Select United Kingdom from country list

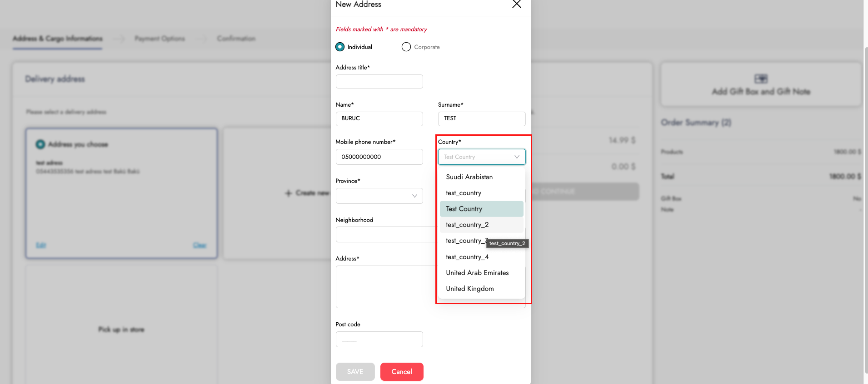point(470,289)
